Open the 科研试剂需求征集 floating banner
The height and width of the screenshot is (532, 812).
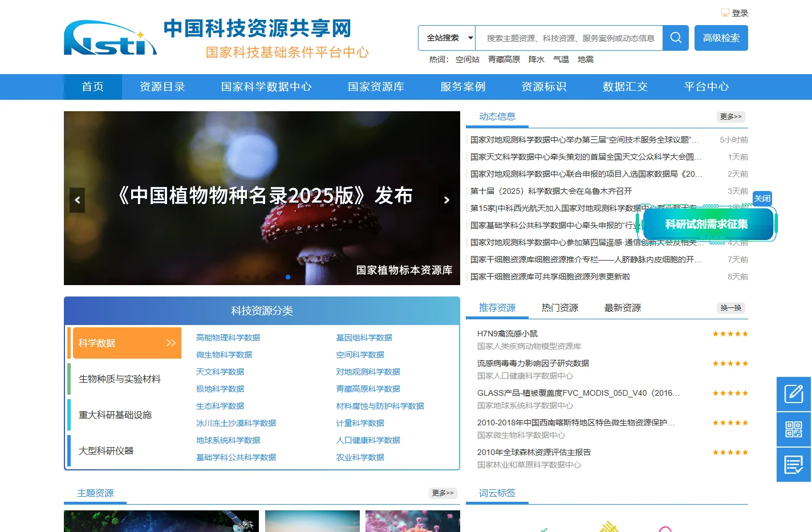707,224
